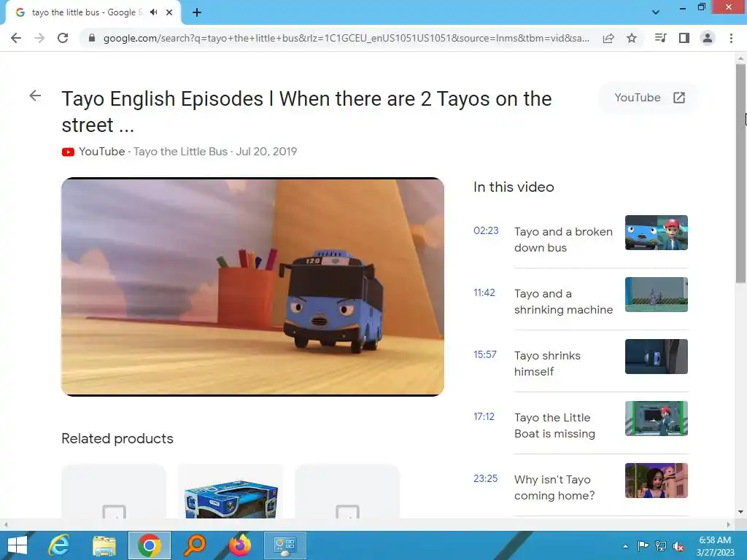Screen dimensions: 747x560
Task: Click the back arrow beside the video title
Action: [x=35, y=96]
